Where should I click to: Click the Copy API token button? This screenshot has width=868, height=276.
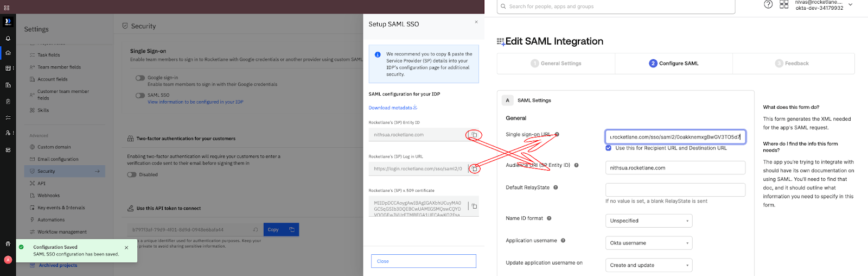click(281, 229)
